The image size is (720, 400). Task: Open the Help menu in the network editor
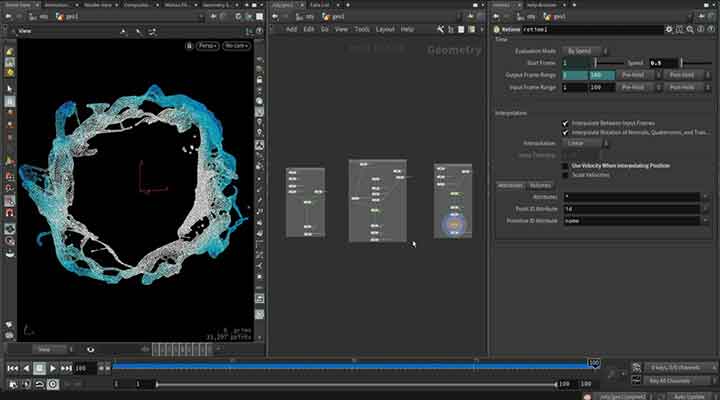(407, 29)
